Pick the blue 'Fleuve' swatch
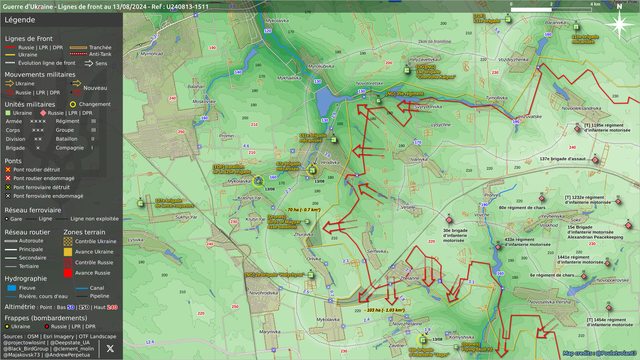 pos(12,288)
